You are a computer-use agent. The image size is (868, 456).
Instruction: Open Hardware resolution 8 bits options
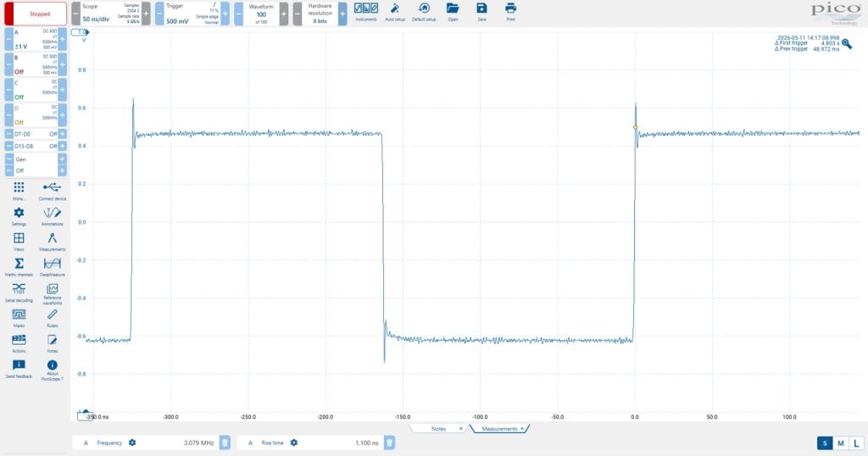(x=320, y=14)
